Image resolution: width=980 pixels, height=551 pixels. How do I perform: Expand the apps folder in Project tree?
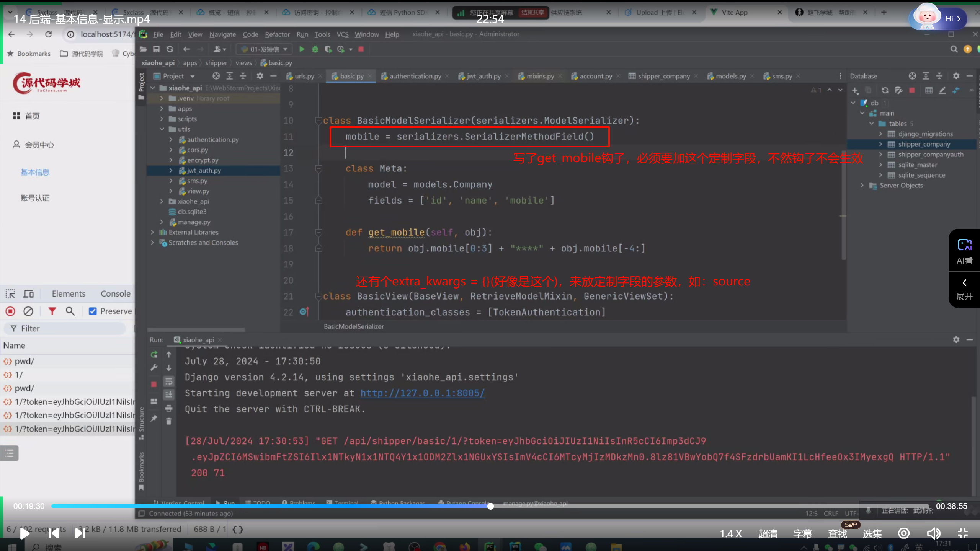[162, 109]
